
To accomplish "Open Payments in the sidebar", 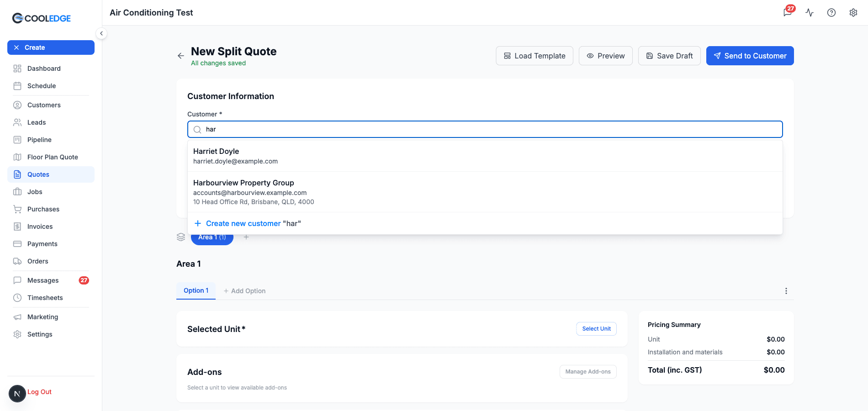I will point(51,244).
